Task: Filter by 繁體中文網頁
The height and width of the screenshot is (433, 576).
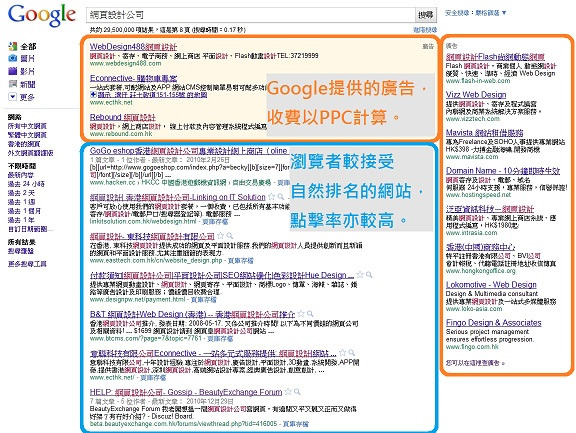Action: [27, 135]
